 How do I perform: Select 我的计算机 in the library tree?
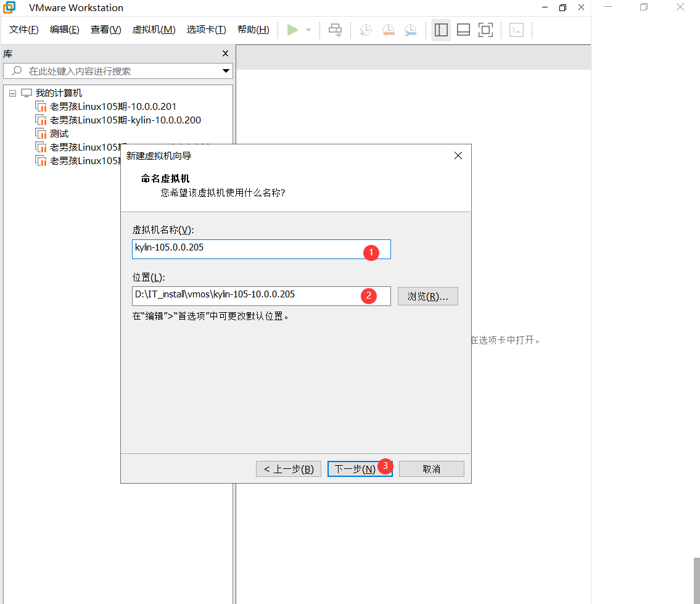(x=59, y=93)
